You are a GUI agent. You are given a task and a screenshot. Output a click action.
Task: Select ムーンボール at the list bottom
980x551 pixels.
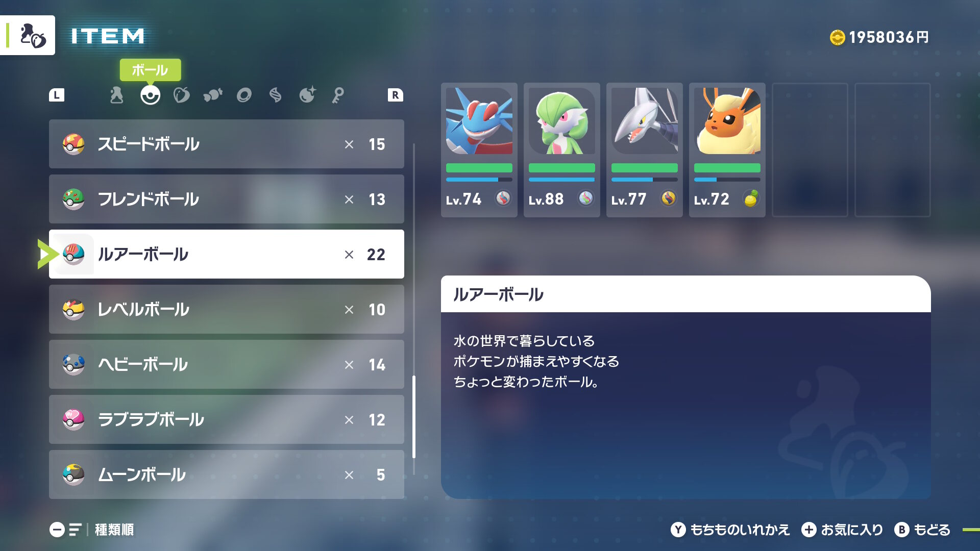coord(227,474)
